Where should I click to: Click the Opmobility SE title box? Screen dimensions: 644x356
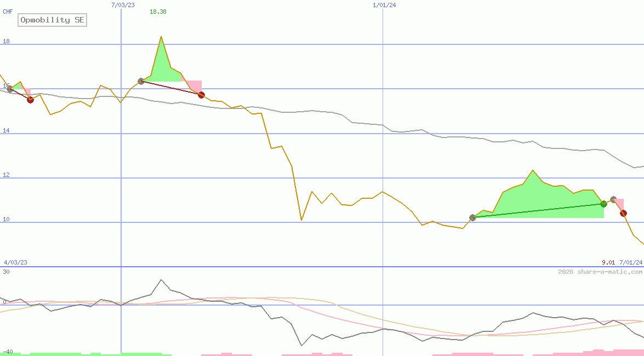pos(53,20)
